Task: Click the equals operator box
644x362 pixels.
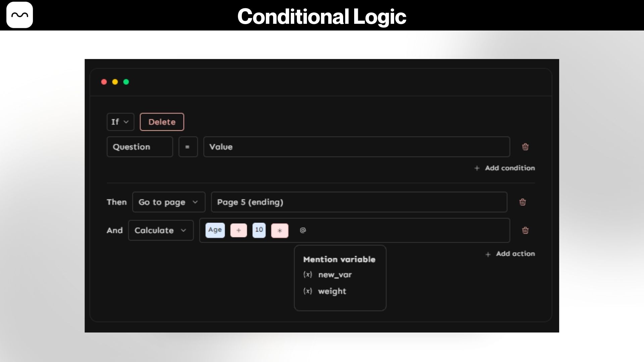Action: click(188, 147)
